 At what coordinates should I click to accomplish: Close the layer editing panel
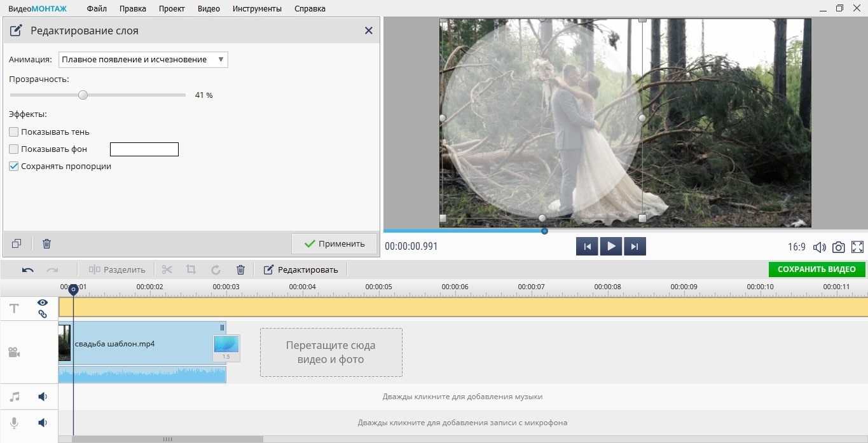[x=368, y=31]
